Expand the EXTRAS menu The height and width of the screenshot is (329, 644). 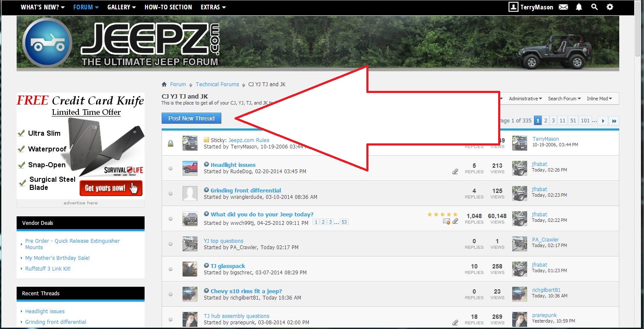pyautogui.click(x=213, y=7)
